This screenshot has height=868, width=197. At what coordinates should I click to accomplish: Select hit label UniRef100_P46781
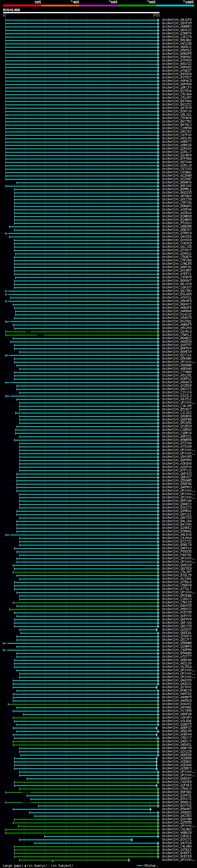tap(177, 555)
